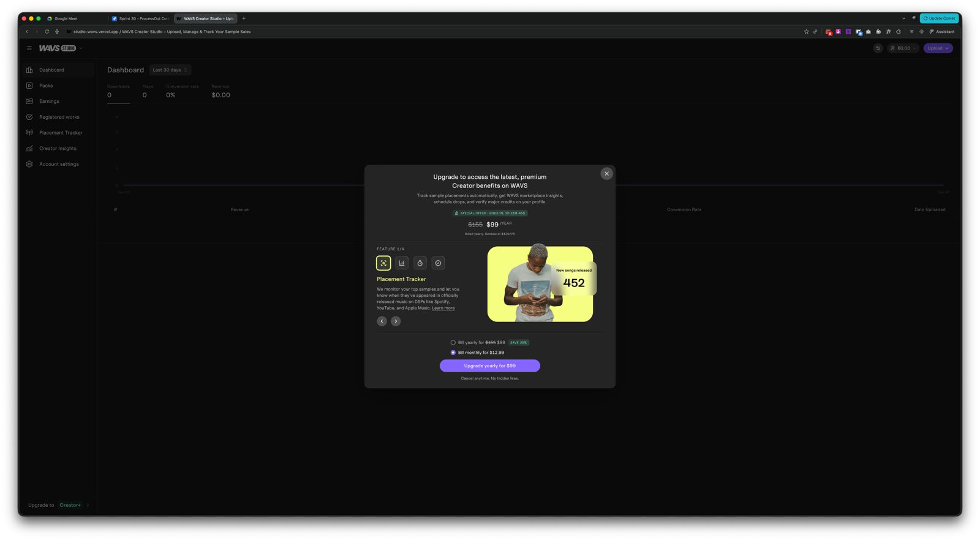Viewport: 980px width, 540px height.
Task: Select the Downloads metric tab
Action: [118, 91]
